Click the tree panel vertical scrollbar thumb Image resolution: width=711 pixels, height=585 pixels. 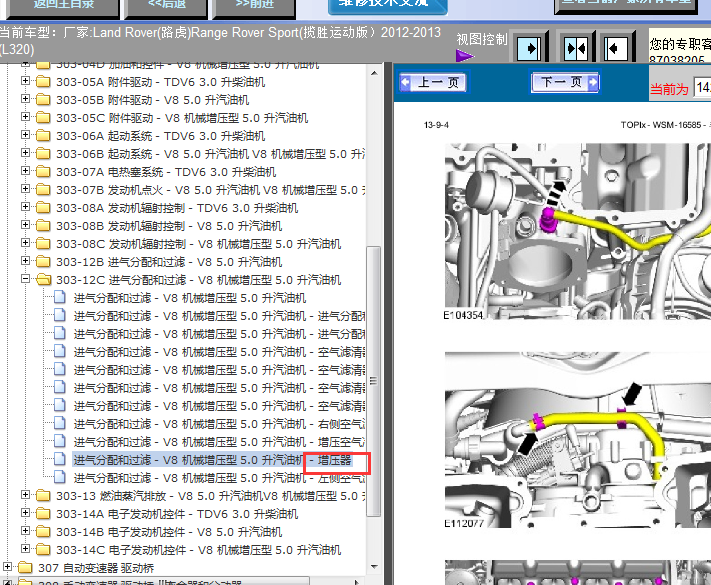(373, 381)
